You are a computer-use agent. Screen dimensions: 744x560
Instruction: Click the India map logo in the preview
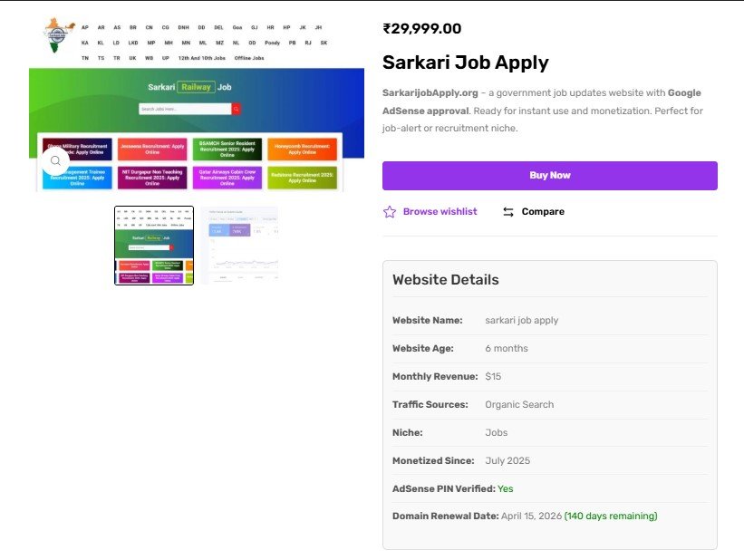(x=59, y=34)
